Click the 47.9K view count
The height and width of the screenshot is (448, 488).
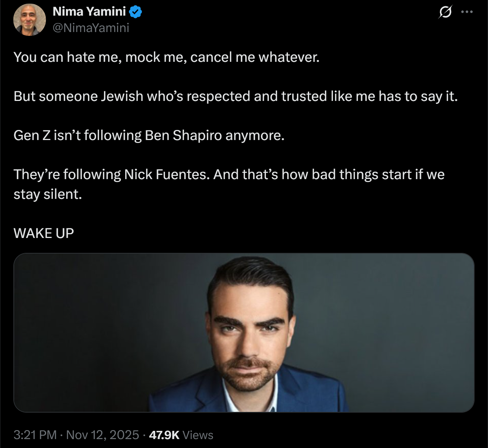(x=164, y=435)
